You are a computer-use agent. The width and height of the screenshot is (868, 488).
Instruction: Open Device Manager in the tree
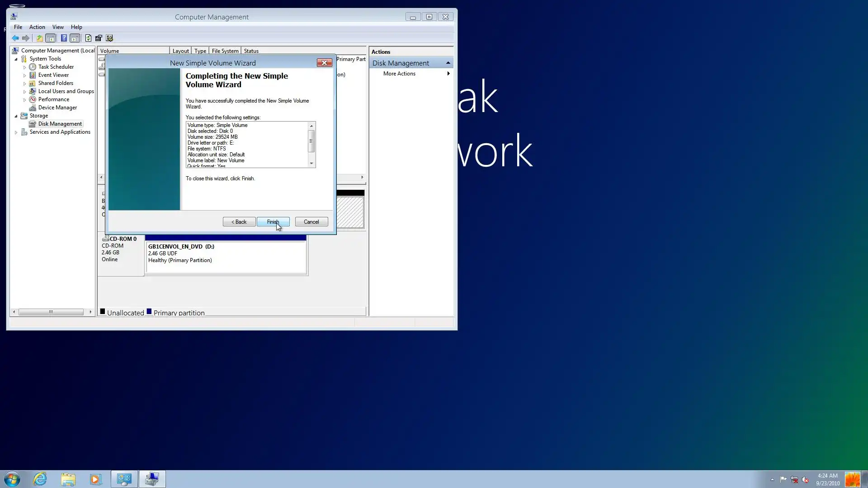(57, 108)
